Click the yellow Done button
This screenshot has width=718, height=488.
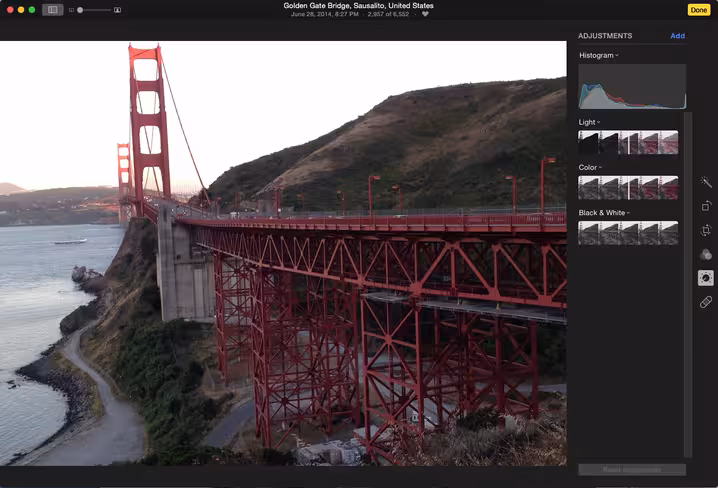[699, 10]
